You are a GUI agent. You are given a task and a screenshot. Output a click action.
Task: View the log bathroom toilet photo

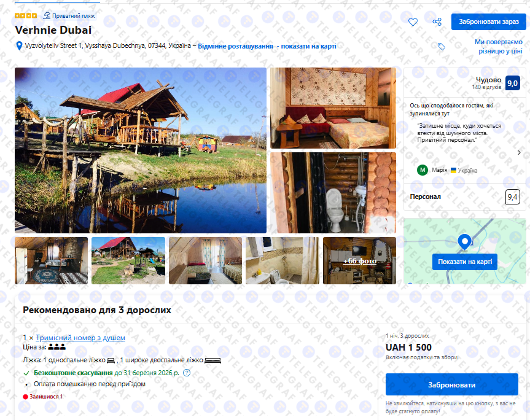(333, 193)
